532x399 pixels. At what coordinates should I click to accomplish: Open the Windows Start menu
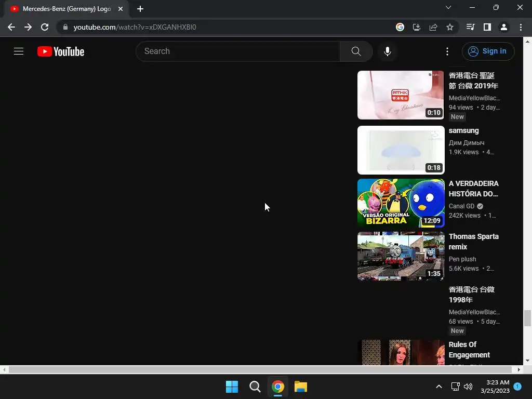tap(232, 387)
